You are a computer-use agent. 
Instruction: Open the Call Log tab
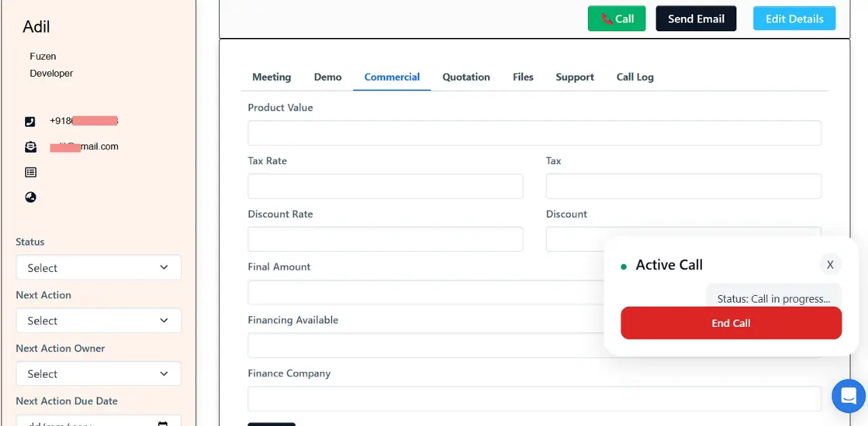click(x=635, y=77)
